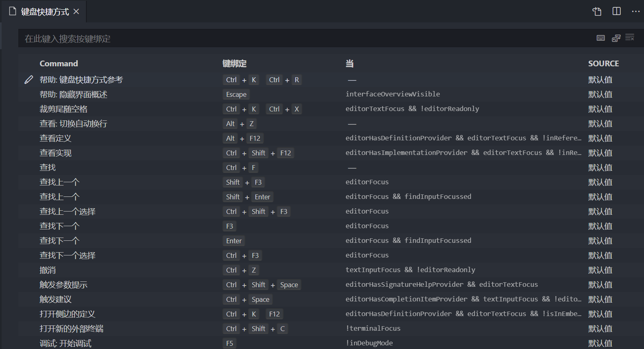This screenshot has width=644, height=349.
Task: Select the 查找下一个选择 command
Action: 68,255
